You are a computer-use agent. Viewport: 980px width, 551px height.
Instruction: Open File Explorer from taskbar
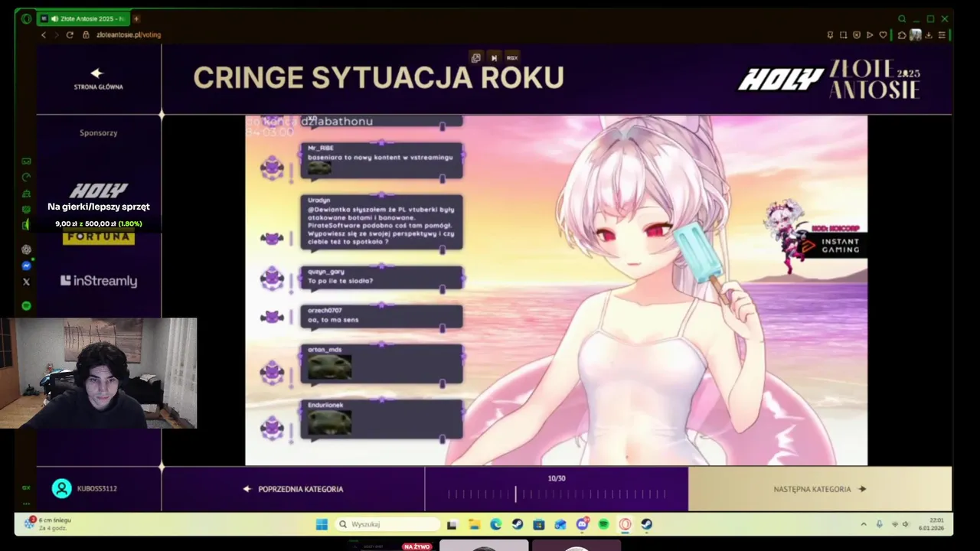coord(474,524)
